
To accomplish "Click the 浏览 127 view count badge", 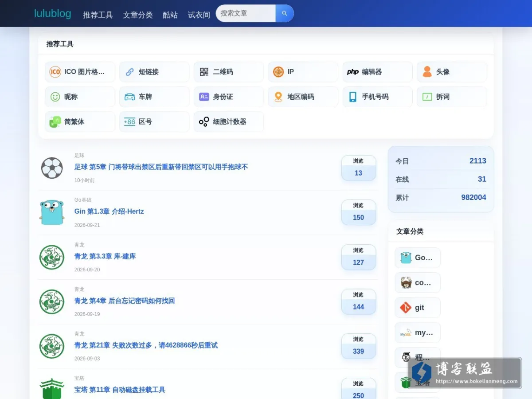I will 359,257.
